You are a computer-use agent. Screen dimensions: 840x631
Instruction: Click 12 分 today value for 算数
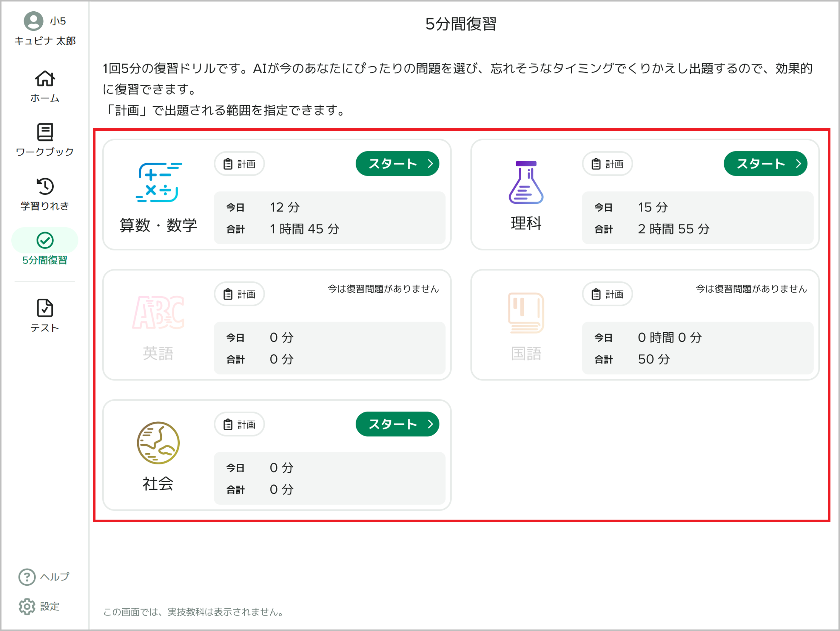284,207
